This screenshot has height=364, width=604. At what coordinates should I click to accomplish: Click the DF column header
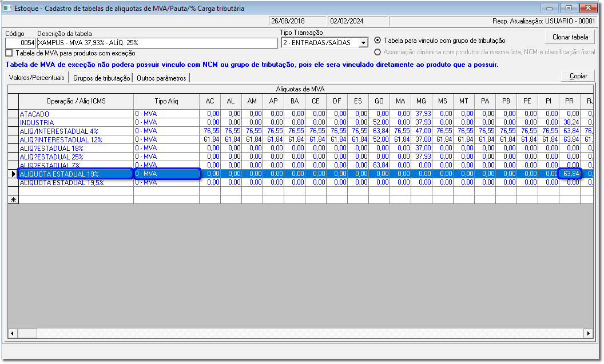click(337, 101)
